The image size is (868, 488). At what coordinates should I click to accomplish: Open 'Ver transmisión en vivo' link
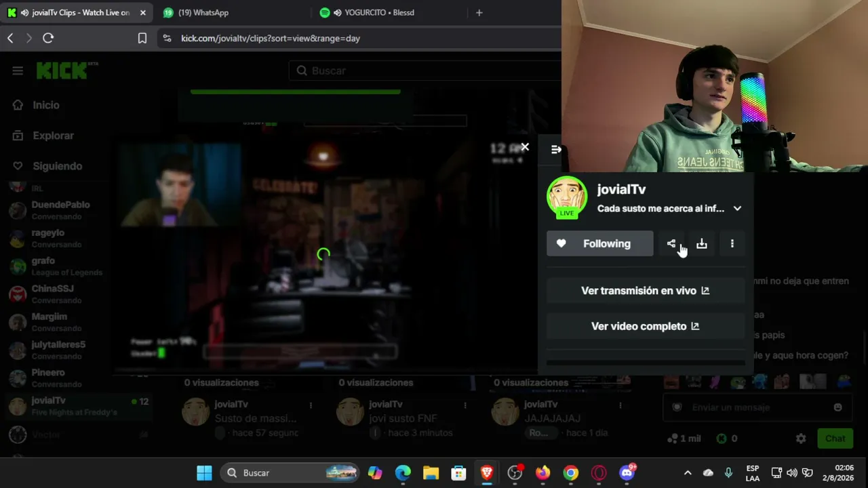pyautogui.click(x=646, y=291)
